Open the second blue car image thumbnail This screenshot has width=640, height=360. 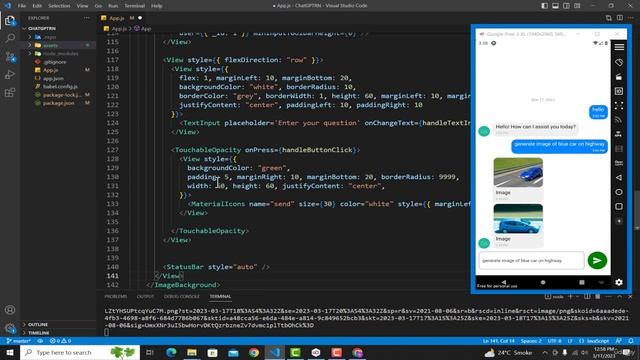pyautogui.click(x=518, y=219)
